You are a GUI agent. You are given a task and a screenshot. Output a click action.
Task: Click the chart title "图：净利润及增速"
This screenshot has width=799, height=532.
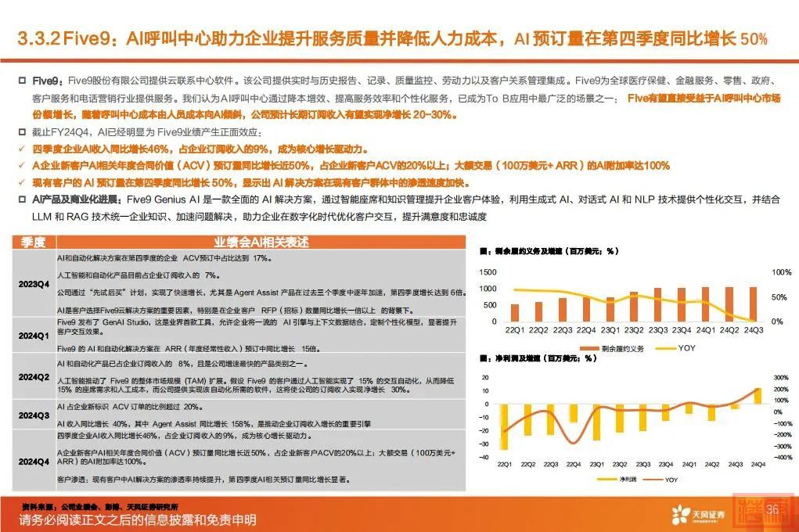click(x=538, y=358)
